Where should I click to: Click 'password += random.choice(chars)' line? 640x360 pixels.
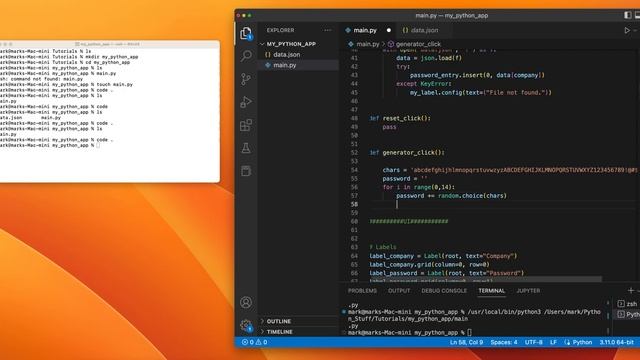tap(451, 196)
